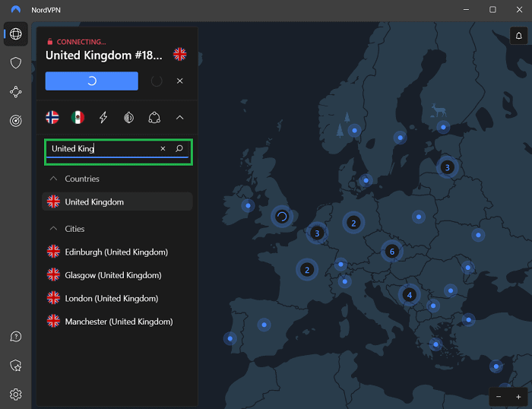
Task: Open the help chat bubble icon
Action: coord(15,337)
